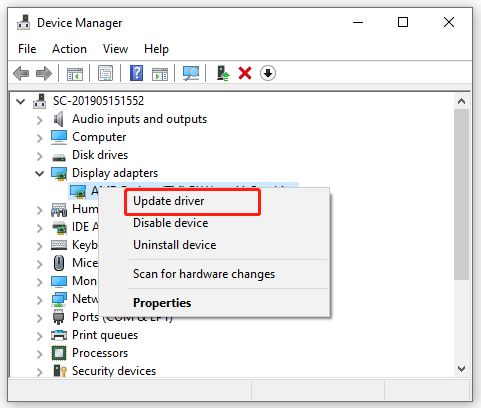Collapse the Display adapters category
This screenshot has height=408, width=481.
click(40, 174)
